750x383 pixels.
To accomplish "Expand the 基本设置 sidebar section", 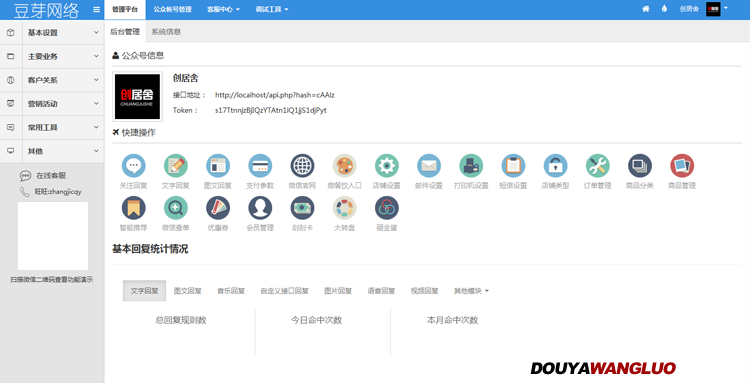I will click(x=52, y=33).
